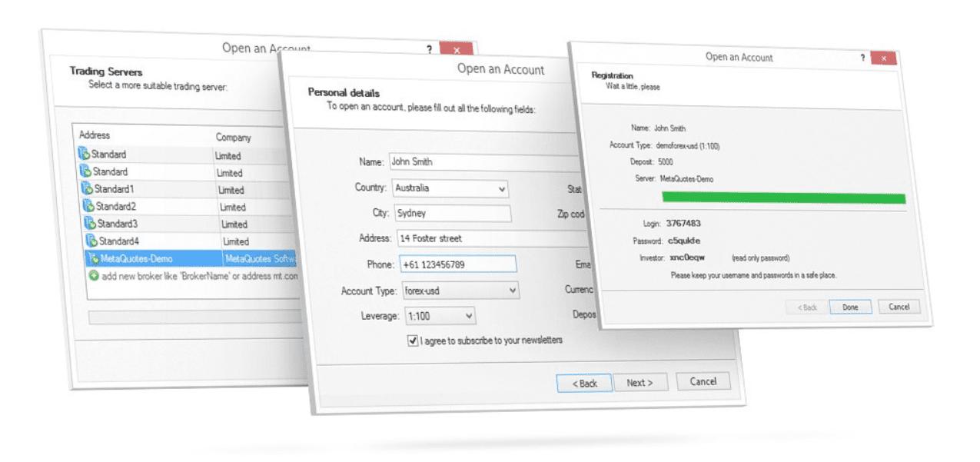Click the investor password xnc0eqw
Screen dimensions: 980x462
click(x=687, y=258)
